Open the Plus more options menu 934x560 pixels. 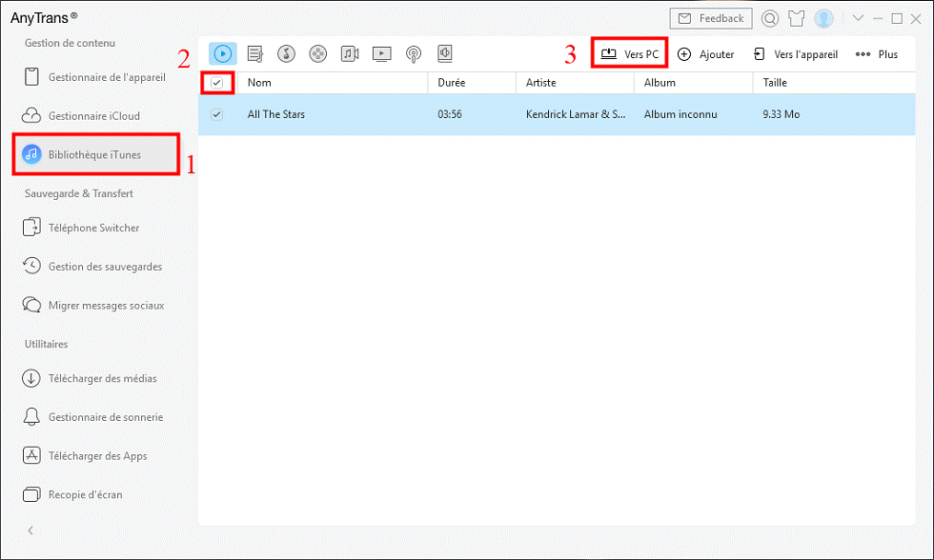click(876, 54)
